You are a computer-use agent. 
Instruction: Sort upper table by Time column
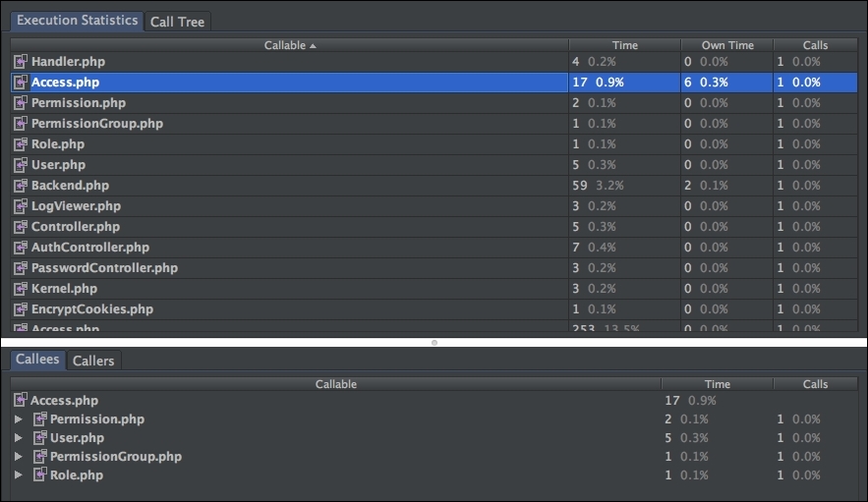click(624, 45)
